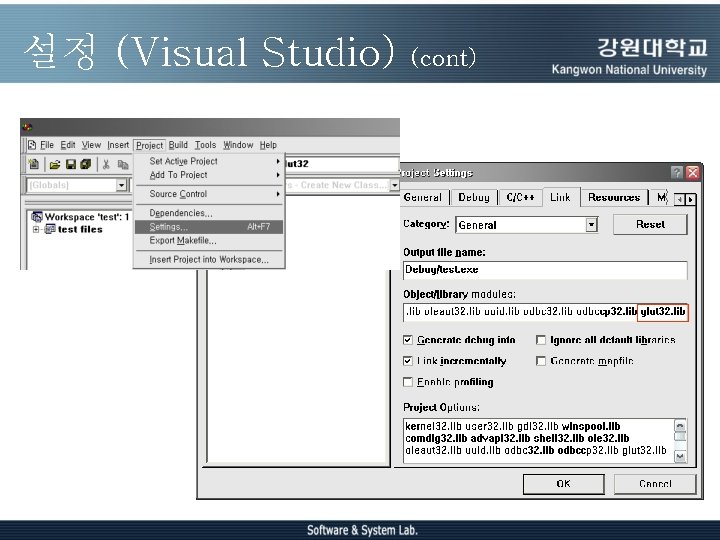Open the Help menu
720x540 pixels.
(x=268, y=145)
